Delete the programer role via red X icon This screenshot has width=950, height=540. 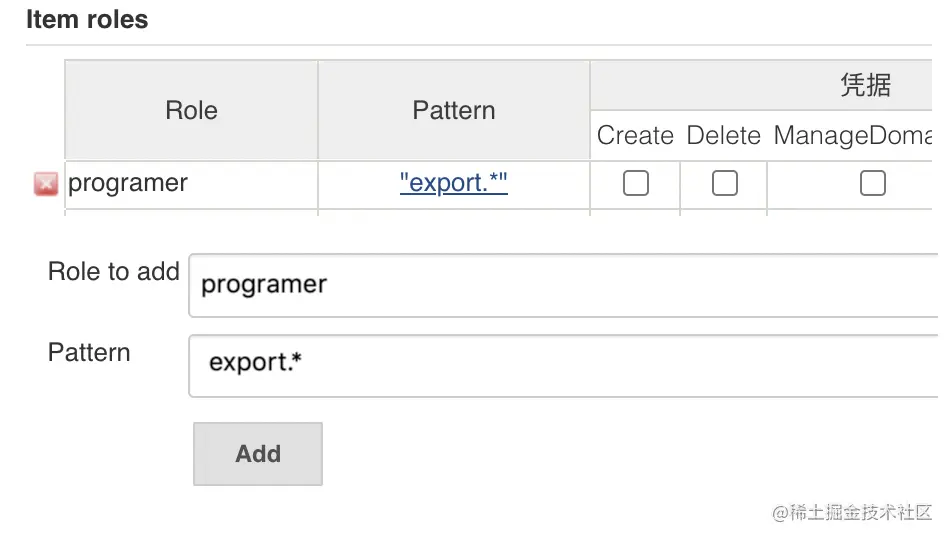[x=46, y=184]
